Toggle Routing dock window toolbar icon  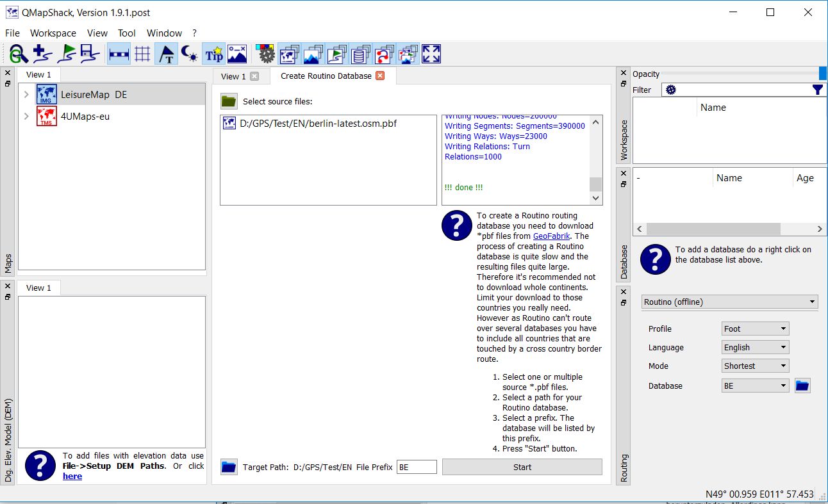[x=385, y=54]
